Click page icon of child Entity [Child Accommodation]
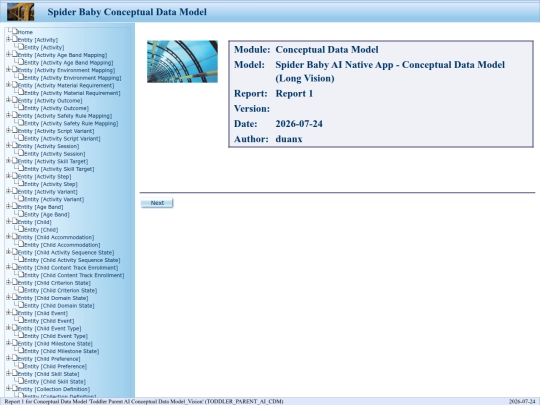 (21, 244)
